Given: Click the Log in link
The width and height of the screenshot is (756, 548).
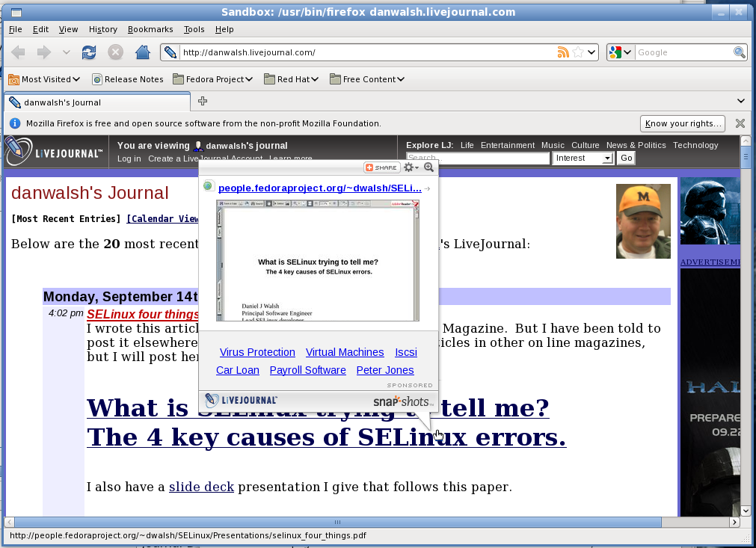Looking at the screenshot, I should (129, 158).
